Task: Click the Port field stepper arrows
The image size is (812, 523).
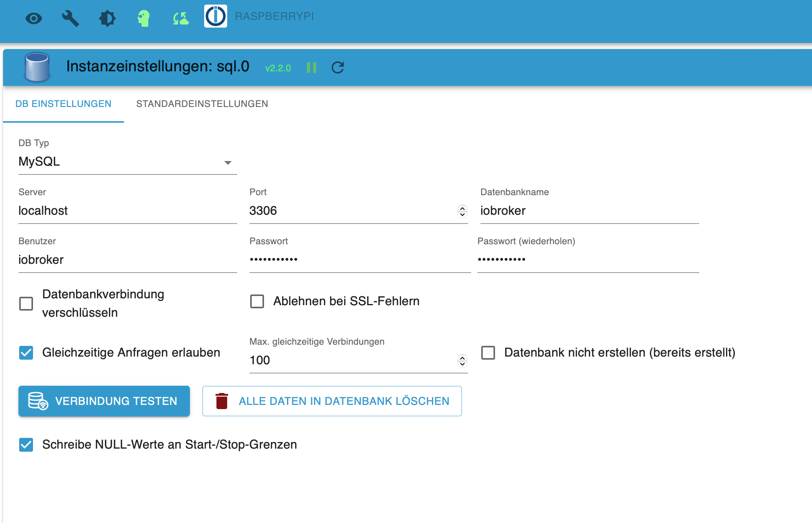Action: coord(462,211)
